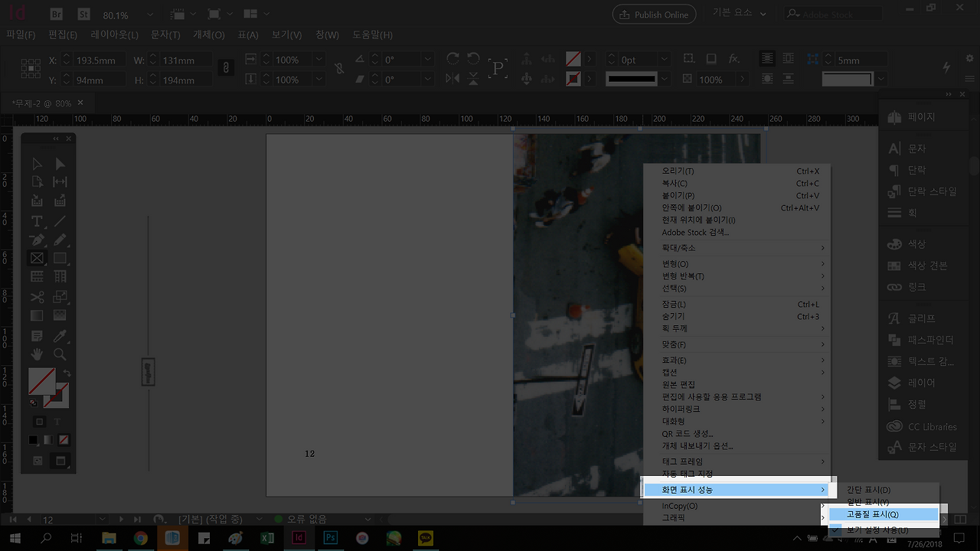Screen dimensions: 980x551
Task: Expand 확대/축소 submenu in context menu
Action: (737, 248)
